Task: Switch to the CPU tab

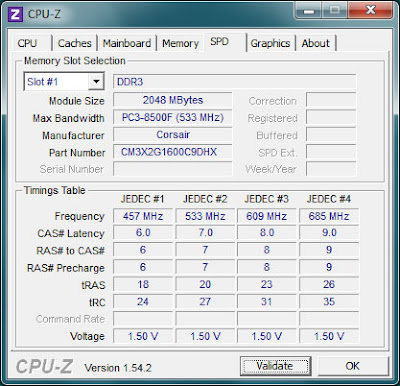Action: pyautogui.click(x=27, y=43)
